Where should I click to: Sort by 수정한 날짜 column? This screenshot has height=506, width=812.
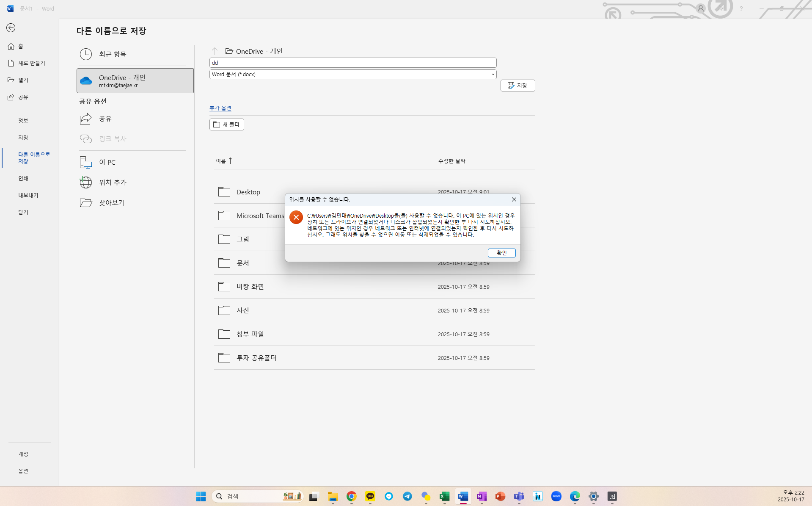pos(451,161)
